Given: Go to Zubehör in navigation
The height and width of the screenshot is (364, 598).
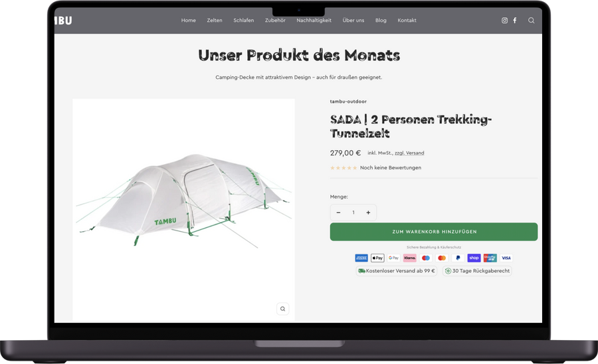Looking at the screenshot, I should pyautogui.click(x=275, y=21).
